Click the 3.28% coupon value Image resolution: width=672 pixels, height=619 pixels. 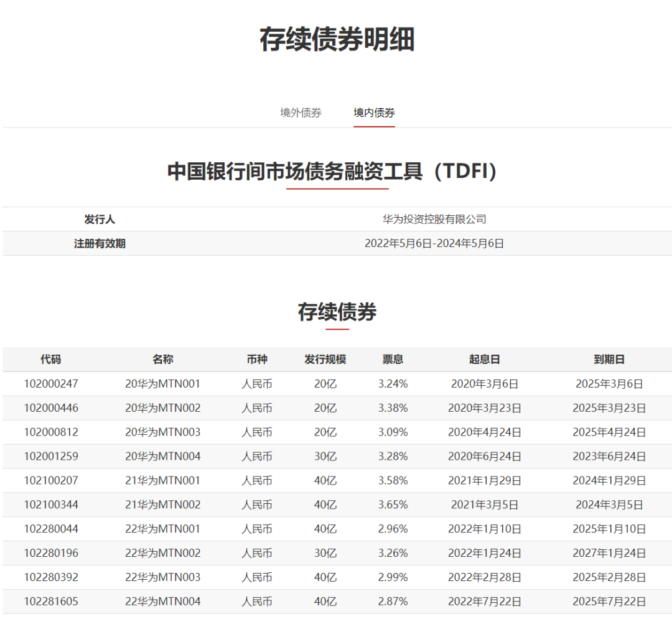(393, 456)
